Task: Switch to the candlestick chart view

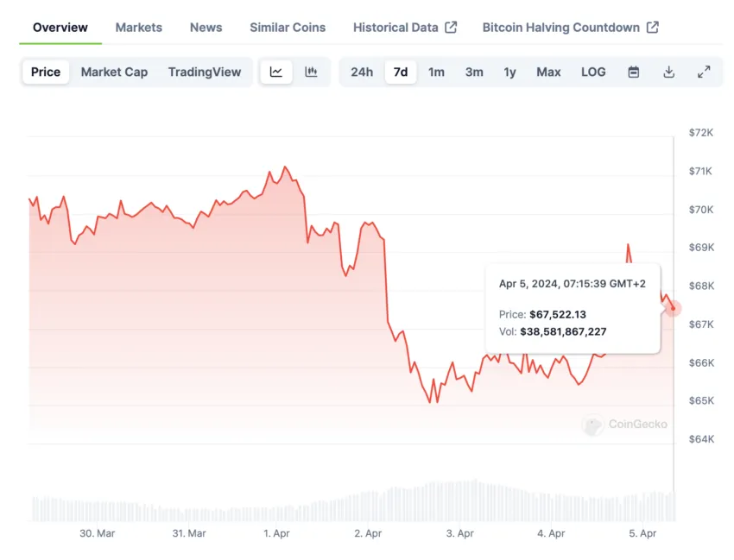Action: (311, 72)
